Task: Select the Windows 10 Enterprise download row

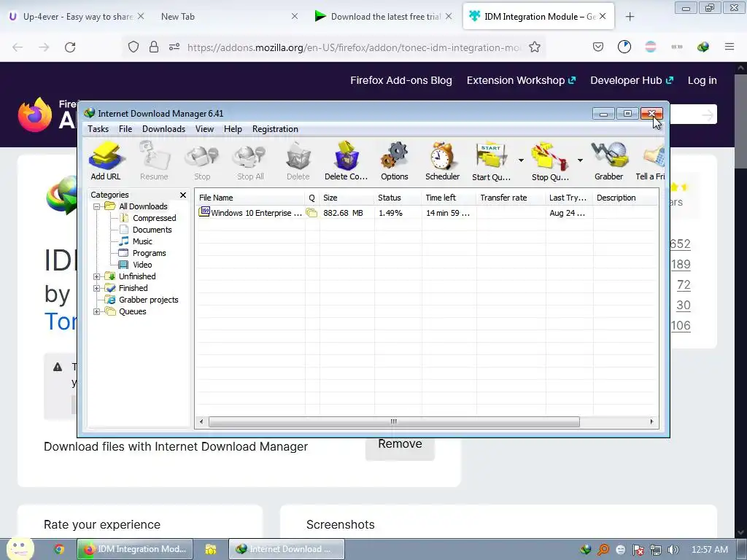Action: click(426, 213)
